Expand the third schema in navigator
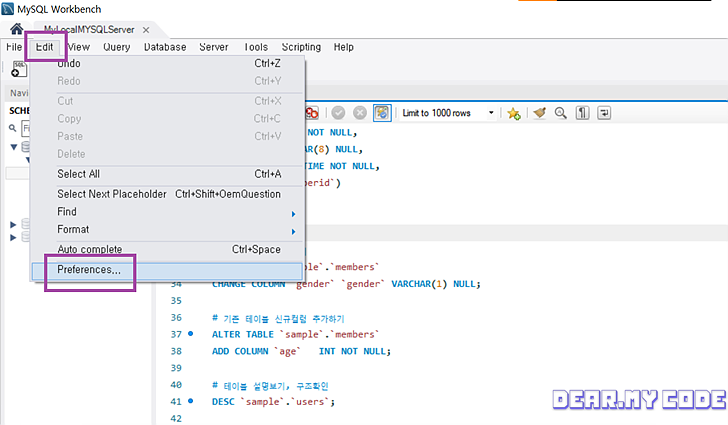The height and width of the screenshot is (425, 728). [13, 237]
